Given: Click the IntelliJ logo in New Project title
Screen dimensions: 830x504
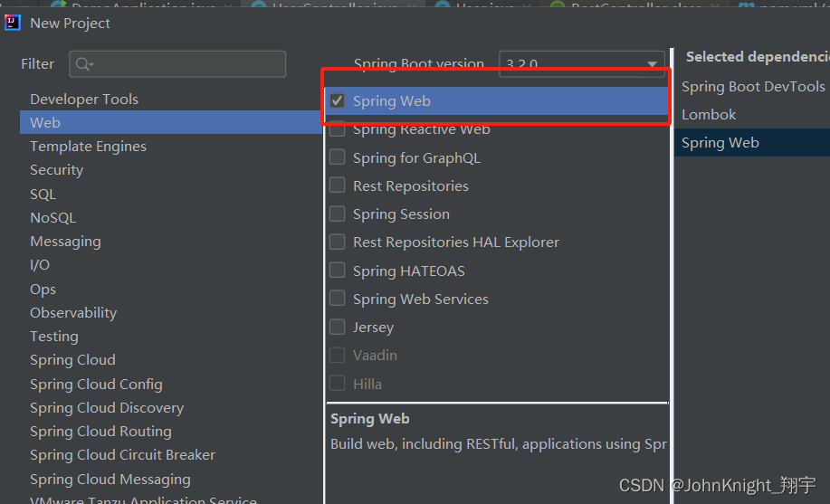Looking at the screenshot, I should 12,23.
